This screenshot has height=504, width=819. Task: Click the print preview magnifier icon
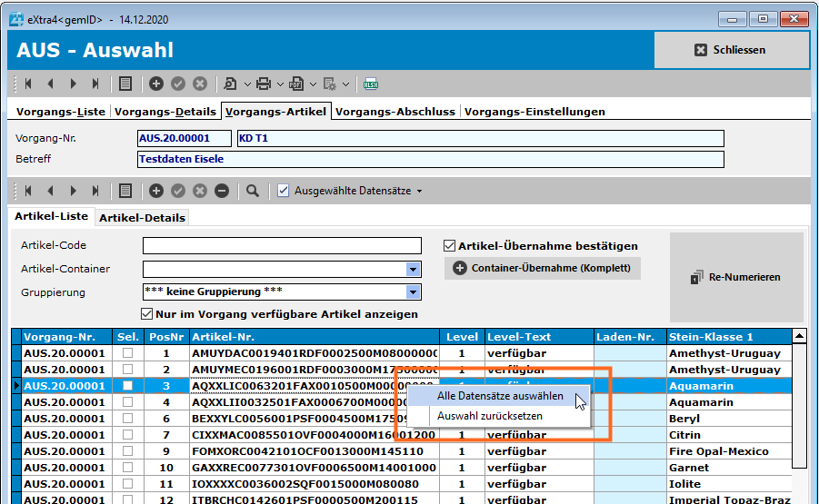tap(231, 84)
